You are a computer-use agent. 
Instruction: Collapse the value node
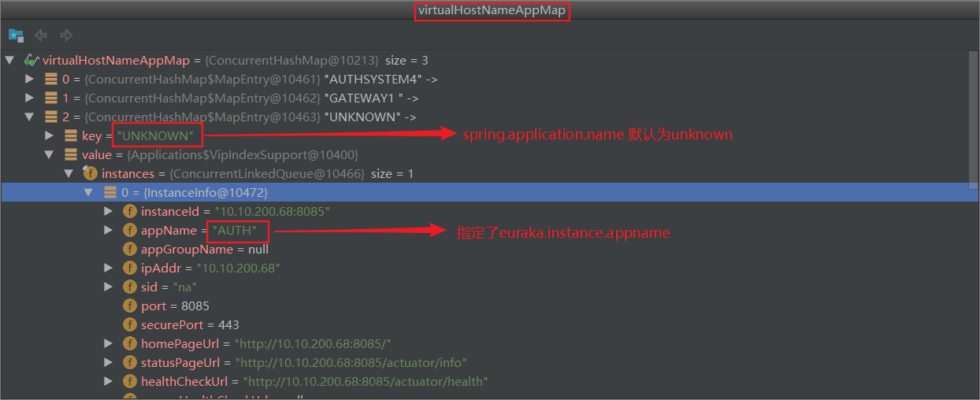50,155
